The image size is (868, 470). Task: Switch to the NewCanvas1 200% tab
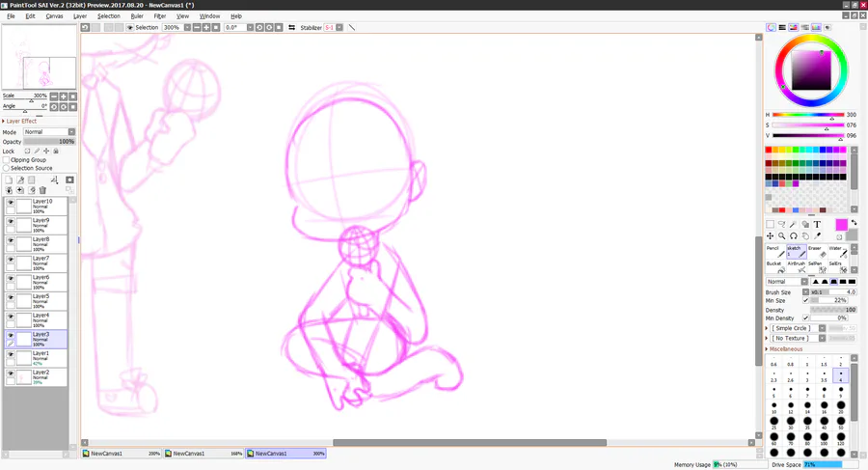coord(122,454)
